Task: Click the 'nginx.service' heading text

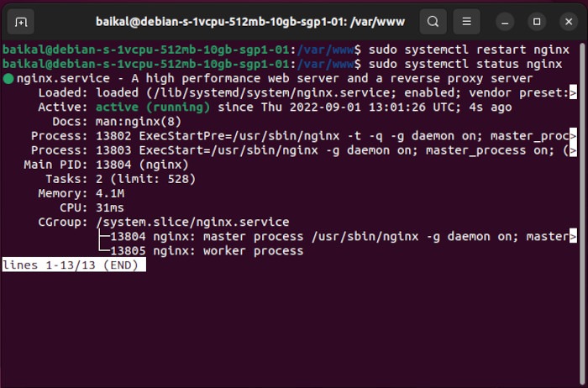Action: [x=63, y=78]
